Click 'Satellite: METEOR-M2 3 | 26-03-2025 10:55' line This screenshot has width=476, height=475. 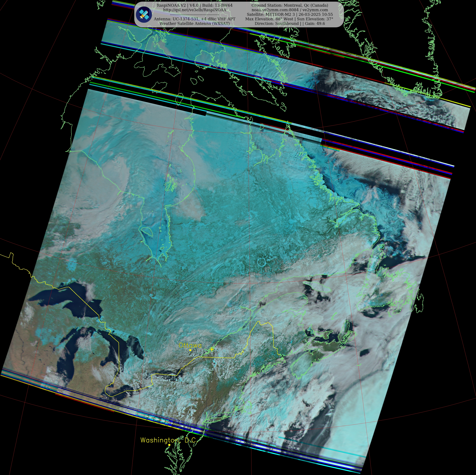click(290, 14)
